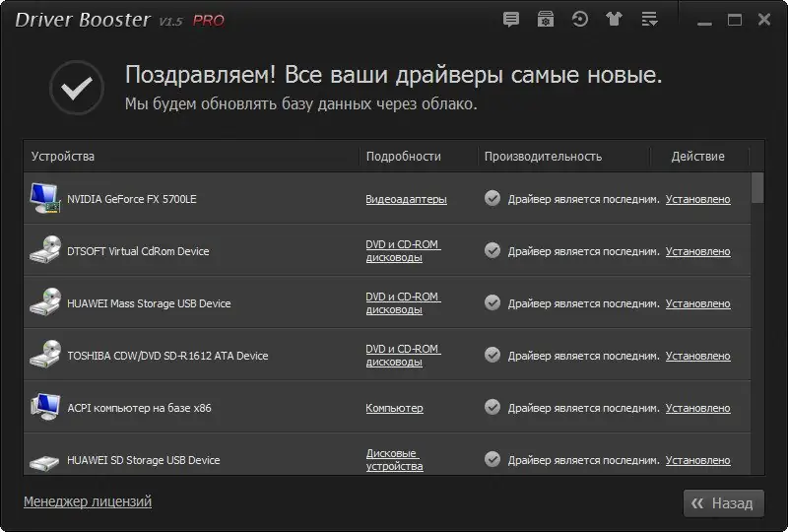788x532 pixels.
Task: Click Установлено for DTSOFT Virtual CdRom
Action: coord(698,251)
